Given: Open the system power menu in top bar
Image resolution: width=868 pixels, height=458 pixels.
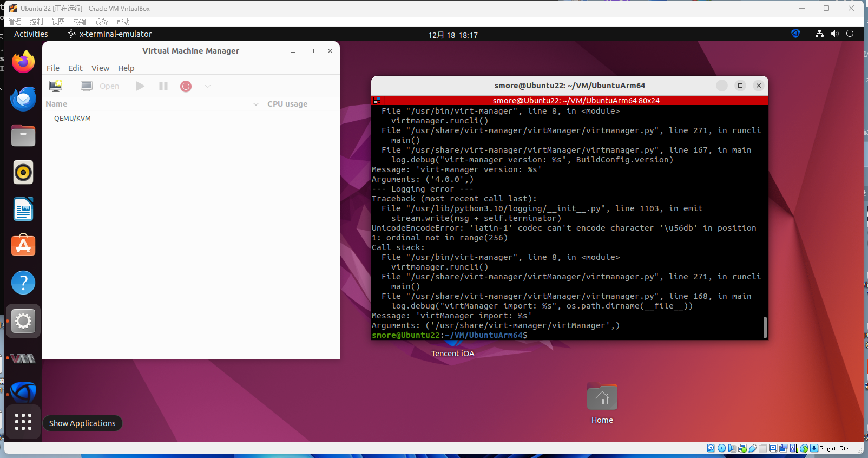Looking at the screenshot, I should point(850,34).
